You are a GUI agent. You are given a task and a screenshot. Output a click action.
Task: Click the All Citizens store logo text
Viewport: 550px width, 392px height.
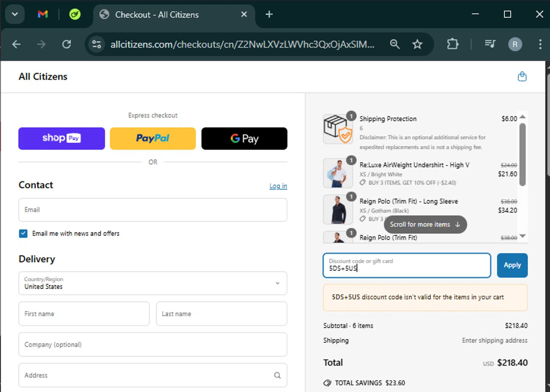click(43, 77)
